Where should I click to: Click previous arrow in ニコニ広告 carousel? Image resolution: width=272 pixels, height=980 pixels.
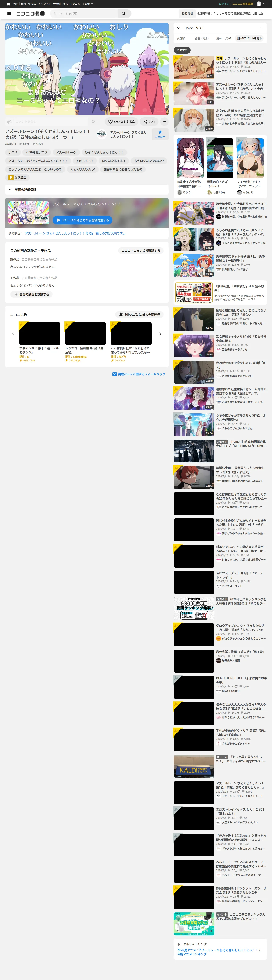13,334
